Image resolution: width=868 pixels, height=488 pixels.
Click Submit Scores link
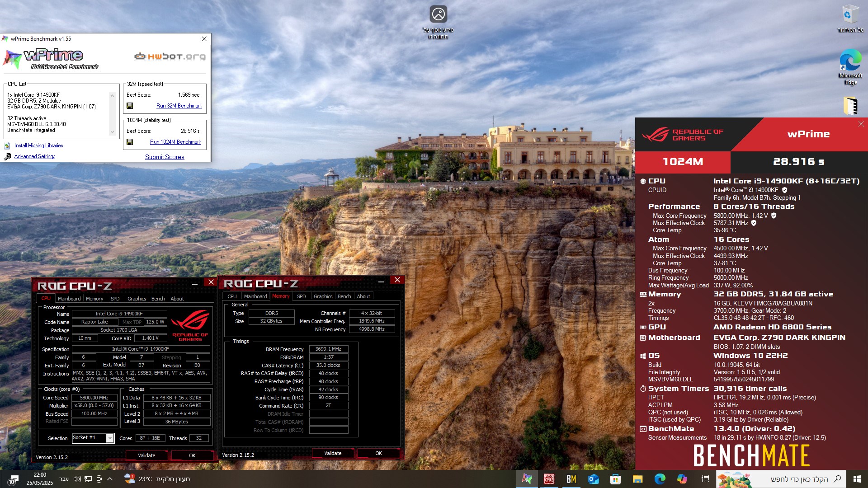[165, 157]
